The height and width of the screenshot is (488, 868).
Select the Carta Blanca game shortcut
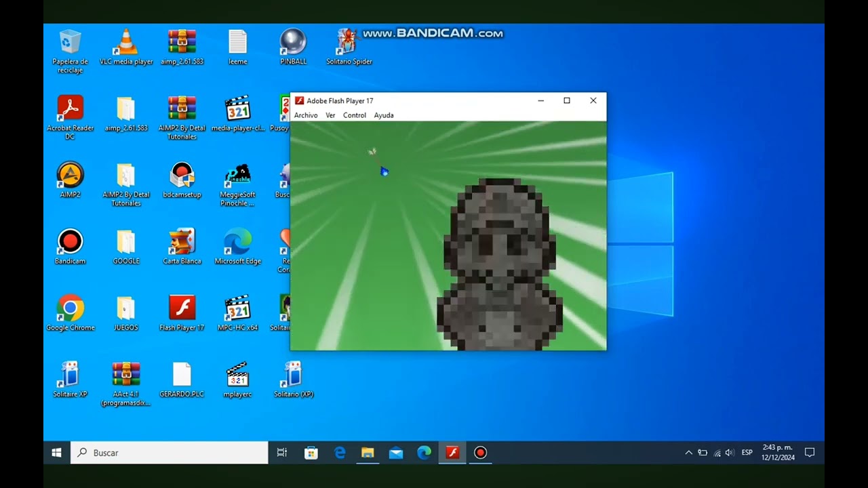click(182, 246)
